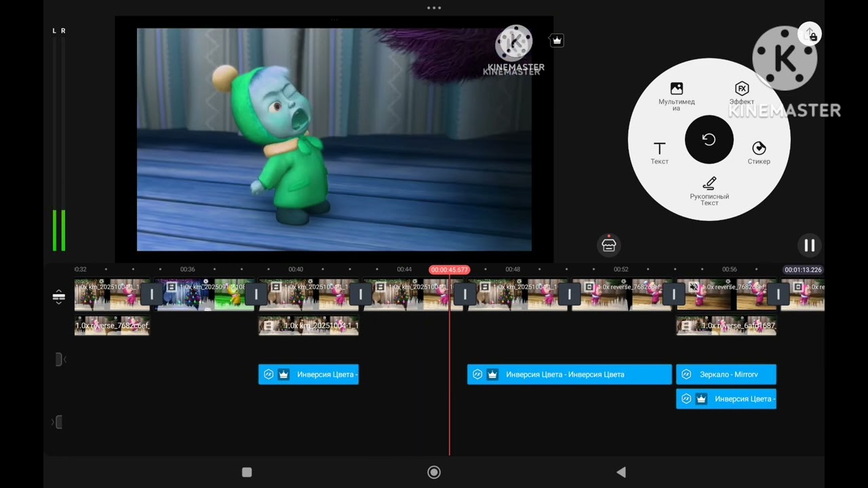Image resolution: width=868 pixels, height=488 pixels.
Task: Jump to 00:36 on the timeline ruler
Action: click(x=187, y=270)
